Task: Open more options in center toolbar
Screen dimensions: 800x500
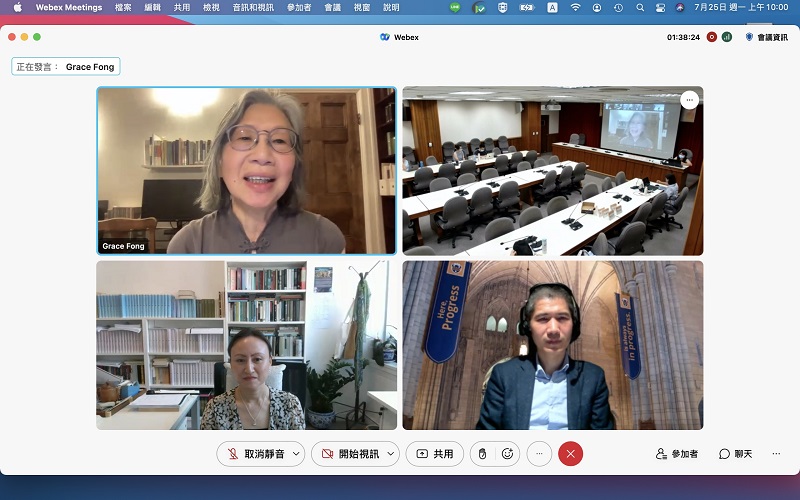Action: [539, 453]
